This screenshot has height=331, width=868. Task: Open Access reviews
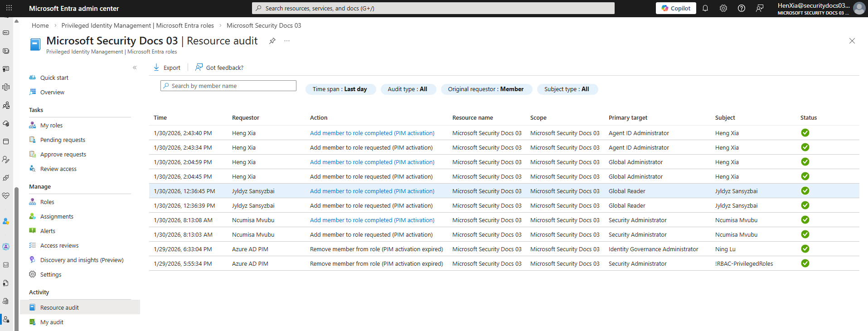tap(59, 246)
